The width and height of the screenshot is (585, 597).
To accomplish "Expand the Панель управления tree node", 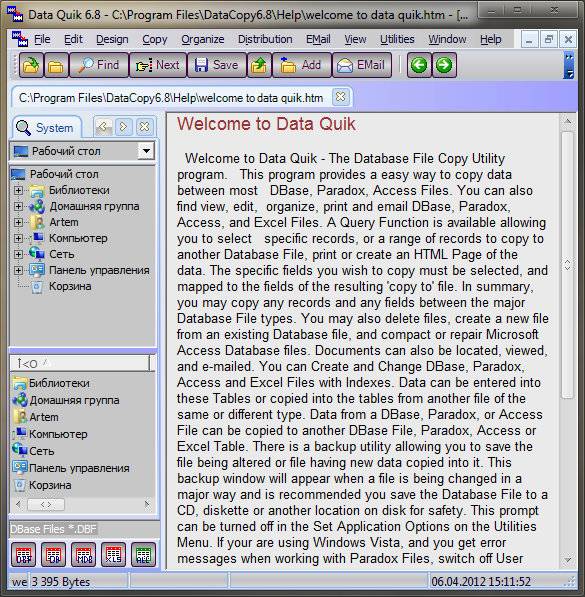I will (18, 270).
